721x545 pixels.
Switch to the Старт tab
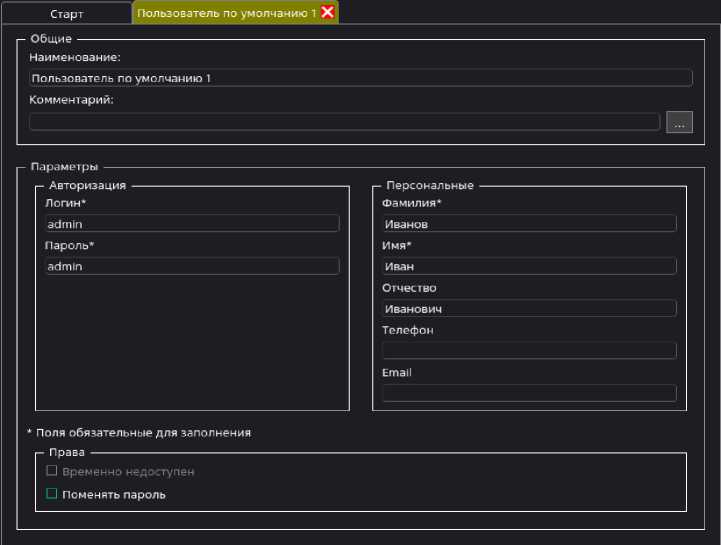click(x=67, y=14)
